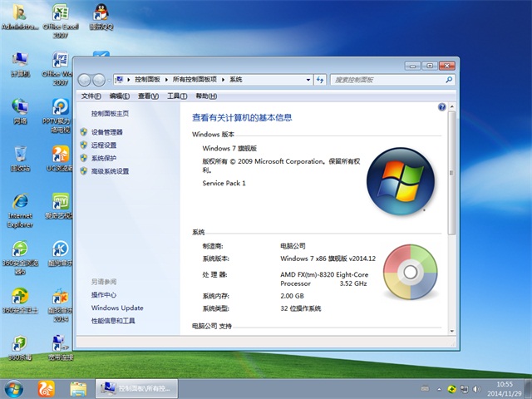This screenshot has height=399, width=532.
Task: Open the Windows Start orb
Action: [14, 388]
